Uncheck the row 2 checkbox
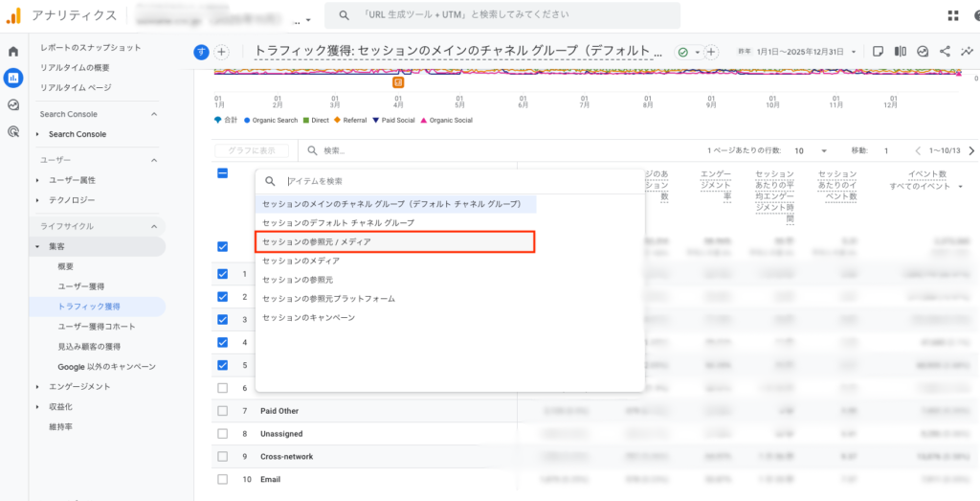The width and height of the screenshot is (980, 501). [x=222, y=296]
